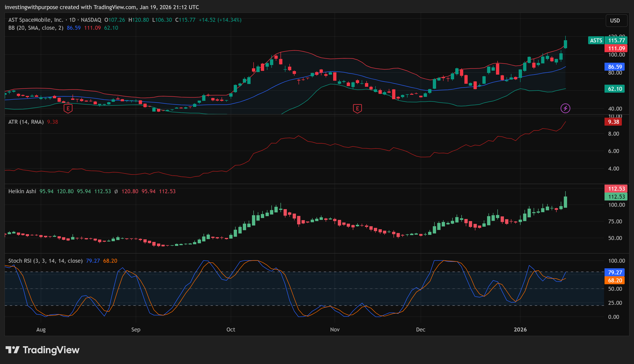Screen dimensions: 634x364
Task: Click the Oct label on time axis
Action: point(230,330)
